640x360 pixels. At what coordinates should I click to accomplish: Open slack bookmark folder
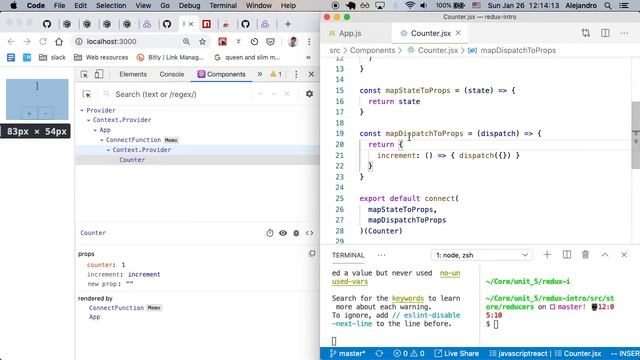tap(52, 58)
